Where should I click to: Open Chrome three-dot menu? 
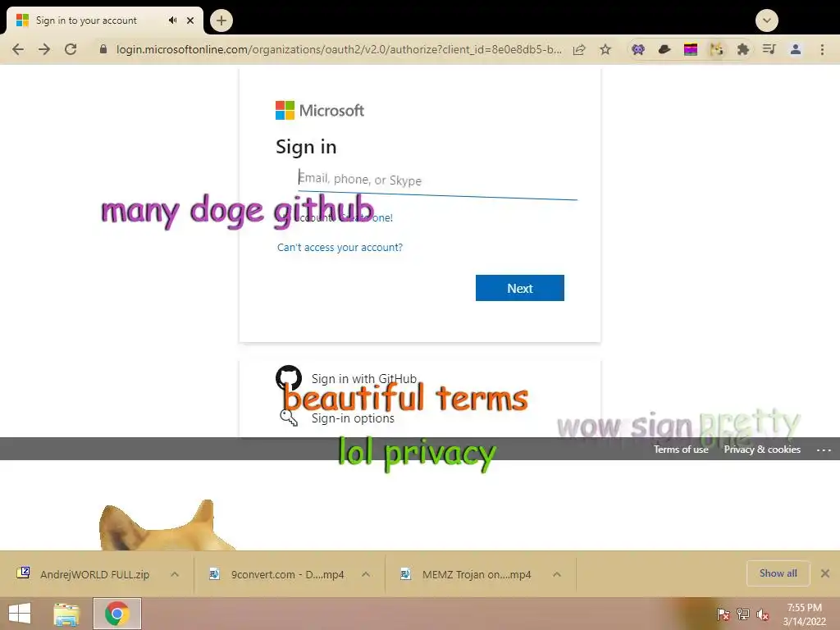point(822,49)
